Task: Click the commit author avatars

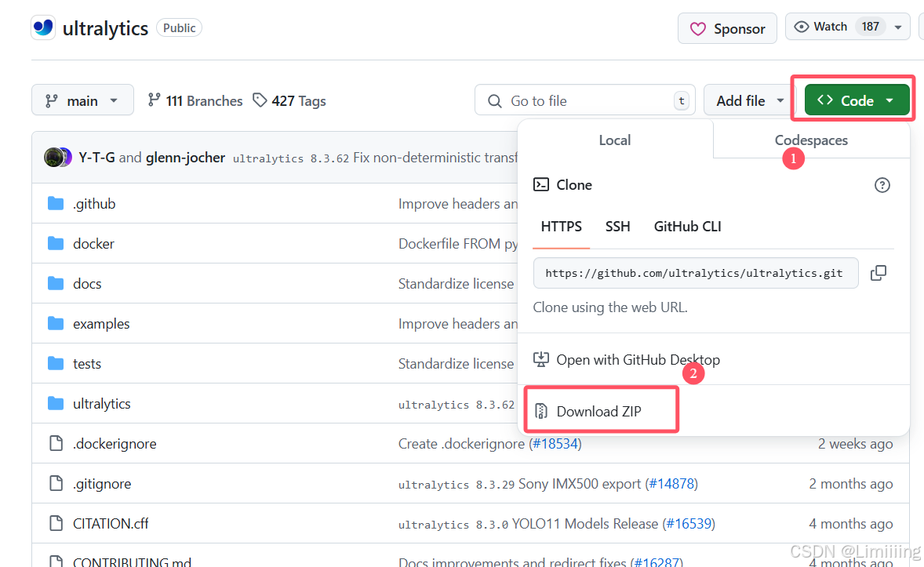Action: click(x=58, y=158)
